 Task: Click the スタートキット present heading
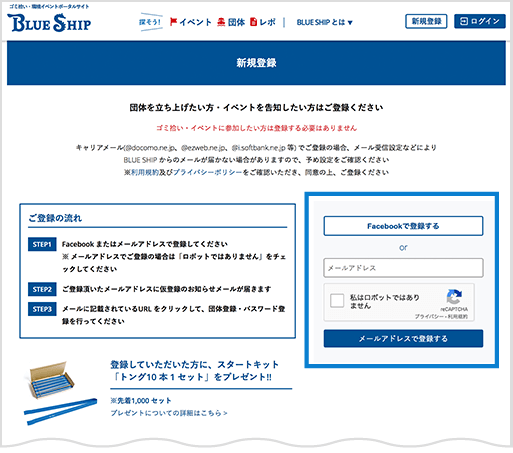[x=195, y=371]
